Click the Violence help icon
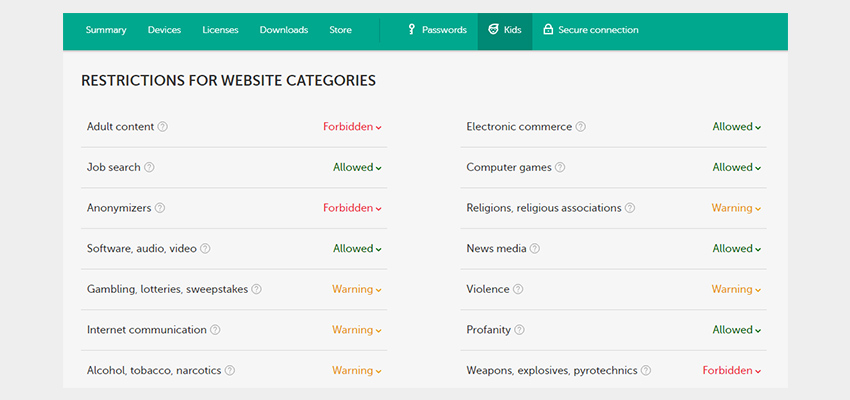 click(x=518, y=289)
